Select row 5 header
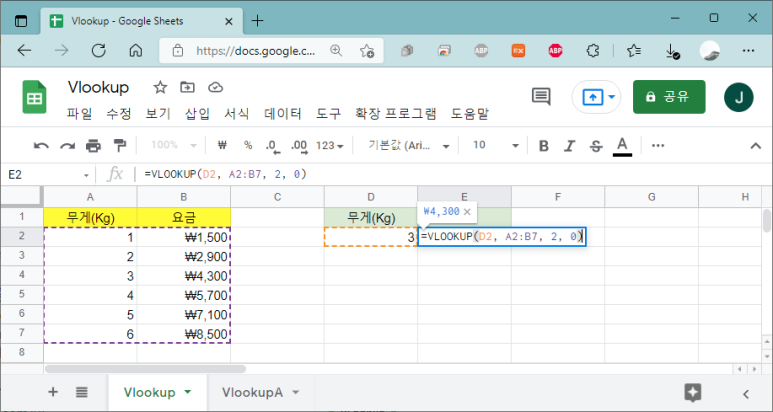 click(22, 295)
